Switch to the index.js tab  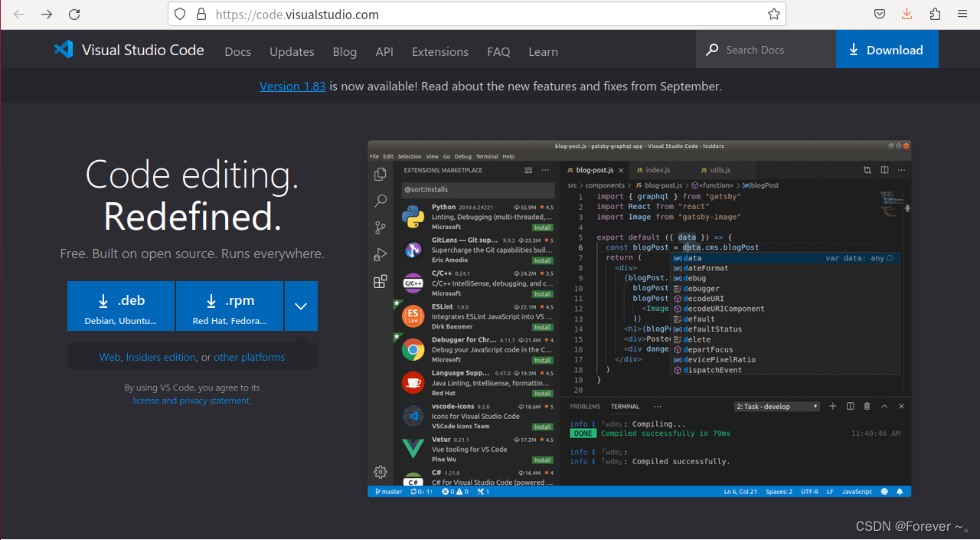point(658,170)
